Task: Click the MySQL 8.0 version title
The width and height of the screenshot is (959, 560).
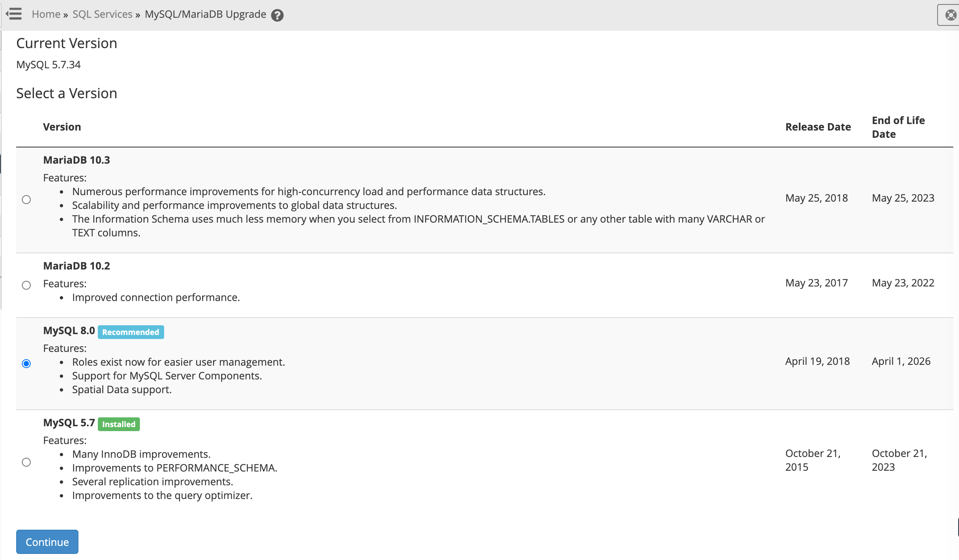Action: click(69, 331)
